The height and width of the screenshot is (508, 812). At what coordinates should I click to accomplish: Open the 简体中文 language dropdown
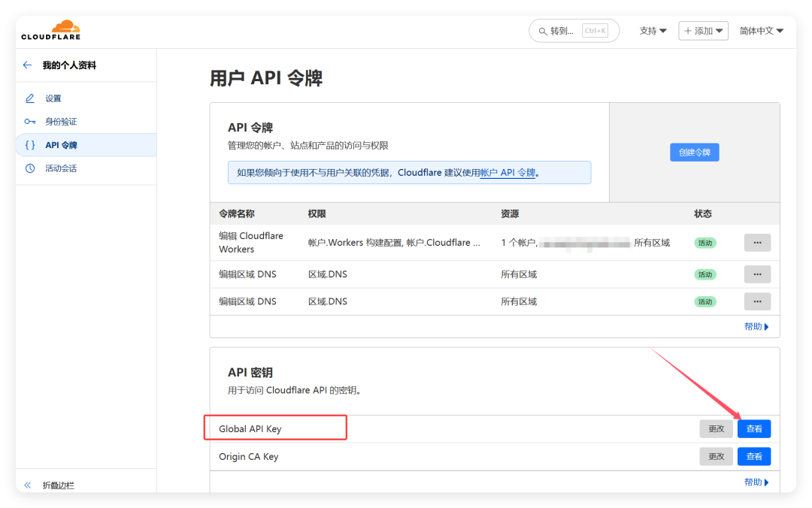pyautogui.click(x=761, y=31)
